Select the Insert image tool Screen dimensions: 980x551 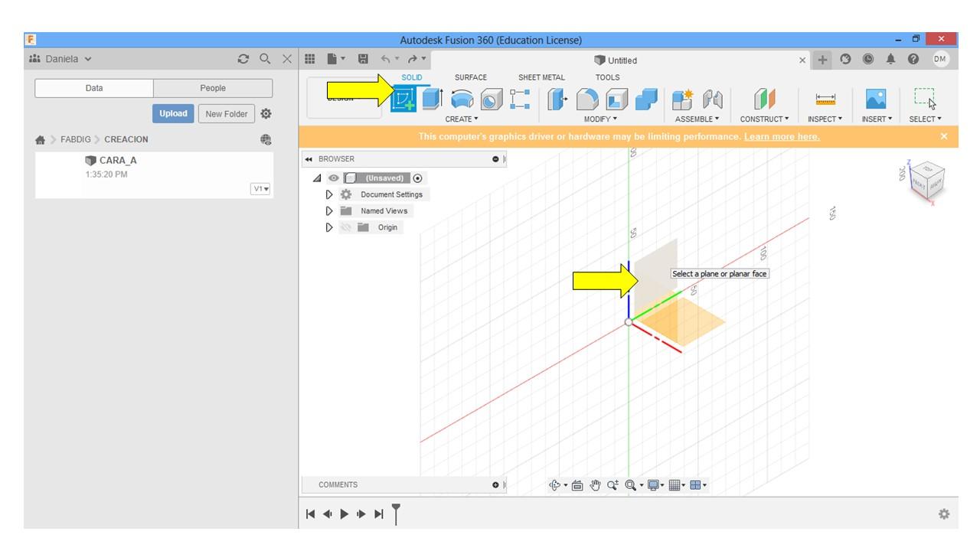point(876,99)
